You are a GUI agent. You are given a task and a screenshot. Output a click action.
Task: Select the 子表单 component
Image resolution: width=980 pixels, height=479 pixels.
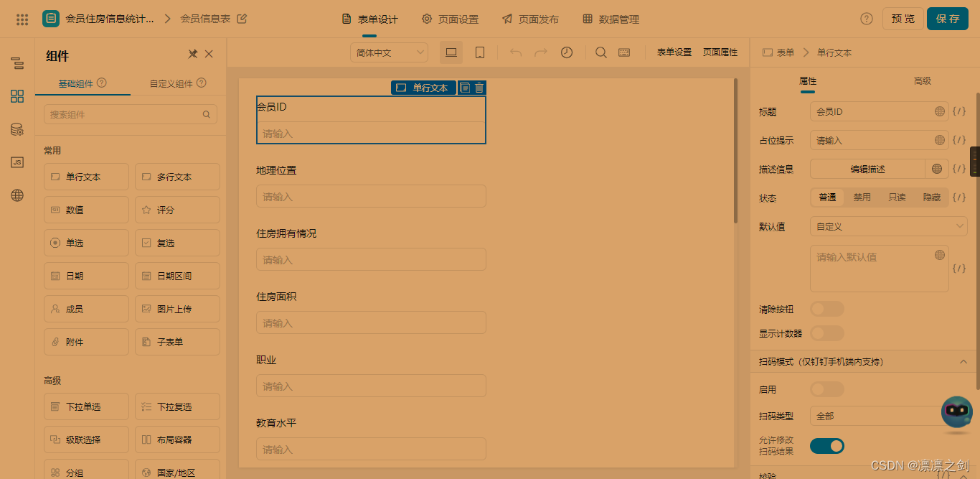177,342
